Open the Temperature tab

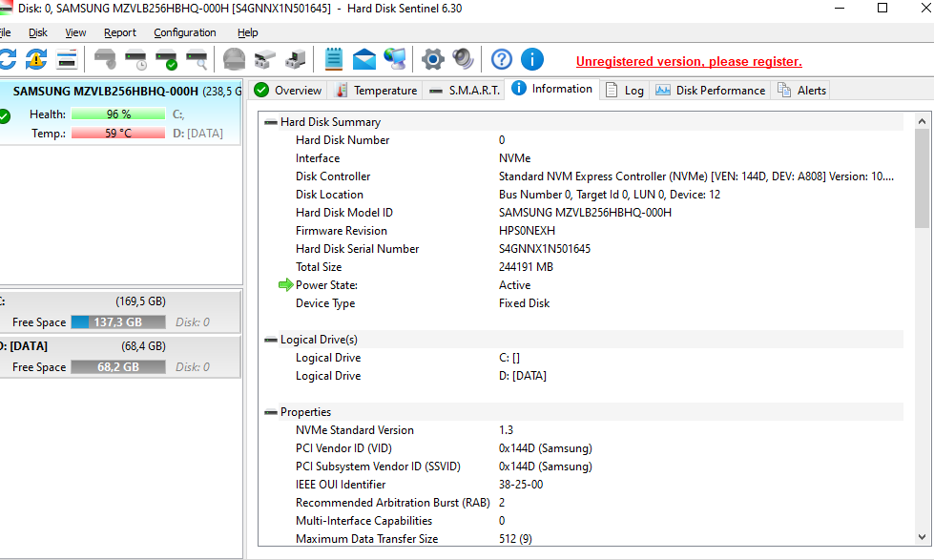click(377, 91)
